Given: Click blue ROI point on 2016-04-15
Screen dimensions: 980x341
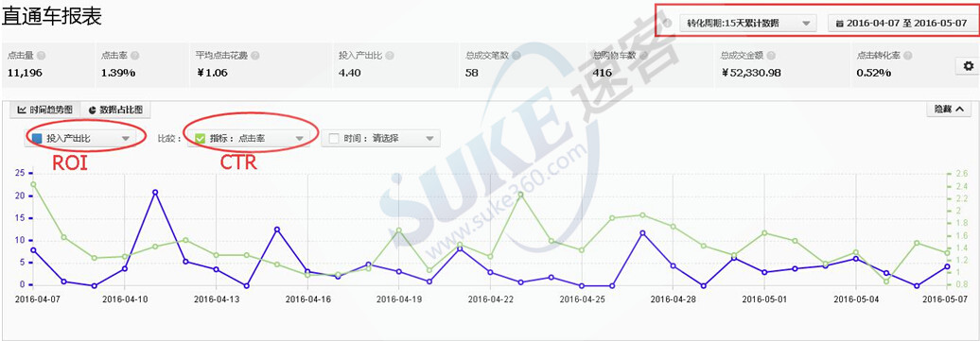Looking at the screenshot, I should [x=277, y=230].
